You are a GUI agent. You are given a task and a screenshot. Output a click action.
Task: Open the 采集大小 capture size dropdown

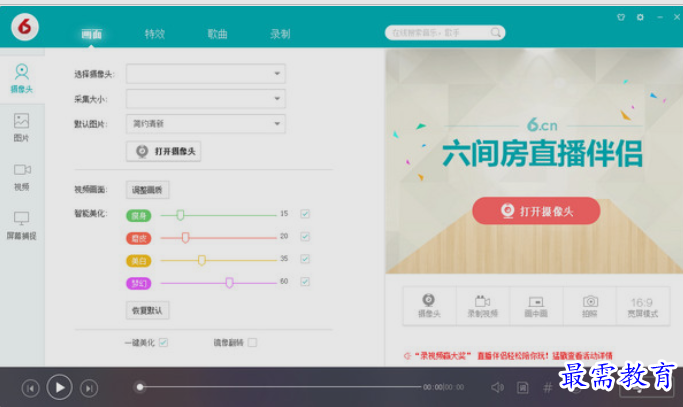point(206,99)
